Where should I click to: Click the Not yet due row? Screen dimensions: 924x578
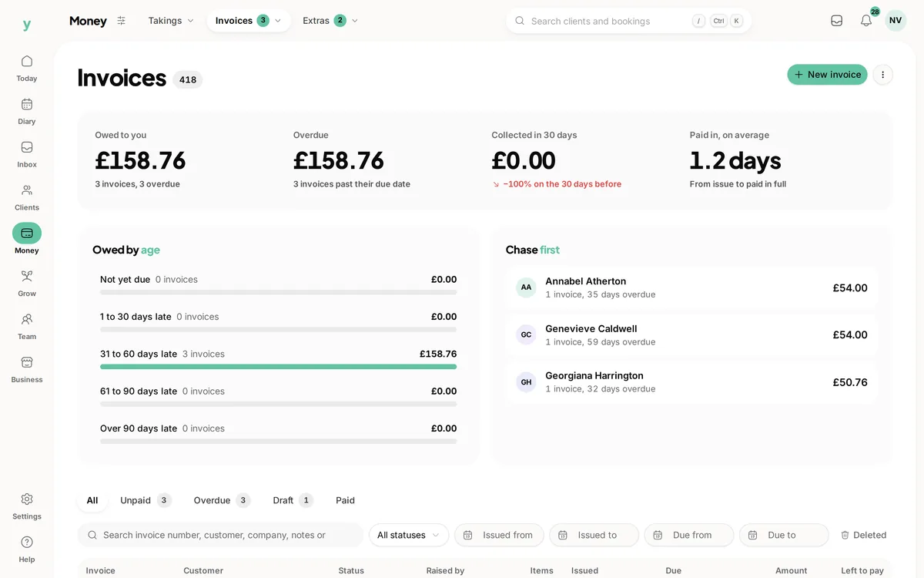click(x=278, y=284)
